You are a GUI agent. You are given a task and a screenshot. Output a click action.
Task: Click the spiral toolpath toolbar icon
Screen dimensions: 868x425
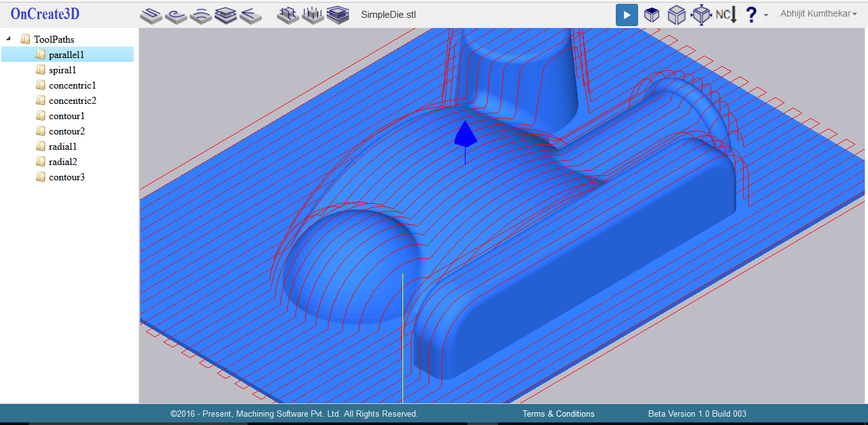coord(176,15)
